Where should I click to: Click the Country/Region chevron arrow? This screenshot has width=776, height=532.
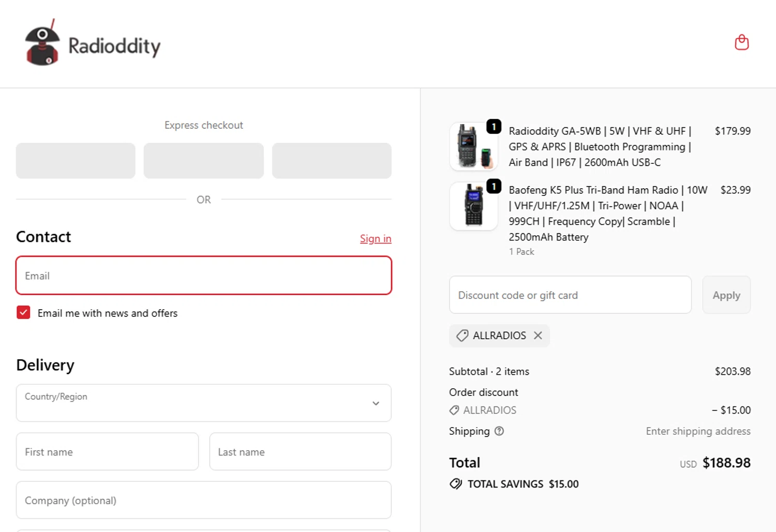pyautogui.click(x=376, y=403)
